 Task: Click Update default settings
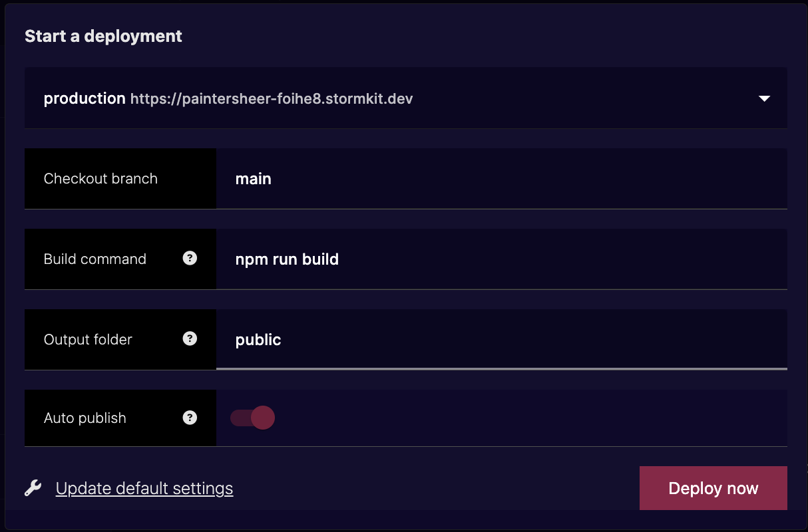point(144,487)
